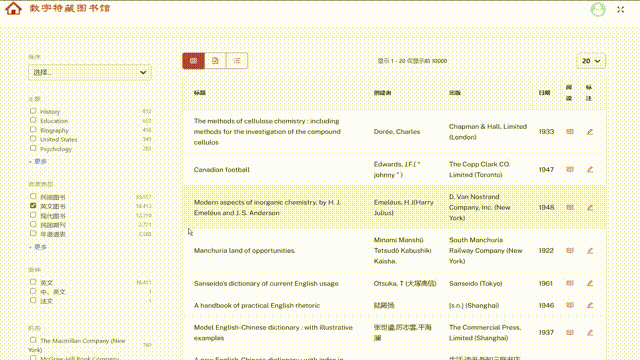Open Canadian football title
This screenshot has width=640, height=360.
pos(222,169)
